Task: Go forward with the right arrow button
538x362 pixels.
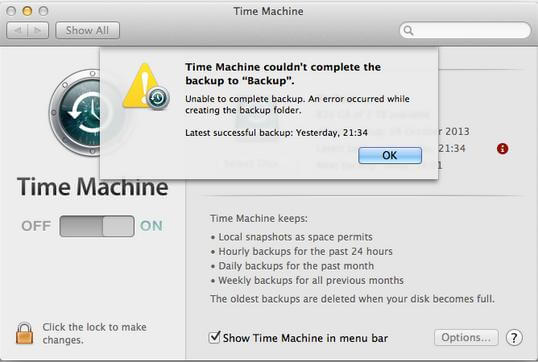Action: coord(38,30)
